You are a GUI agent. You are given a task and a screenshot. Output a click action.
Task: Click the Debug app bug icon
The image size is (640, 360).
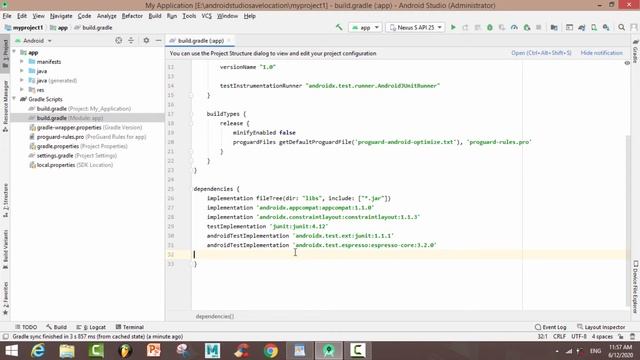(490, 27)
